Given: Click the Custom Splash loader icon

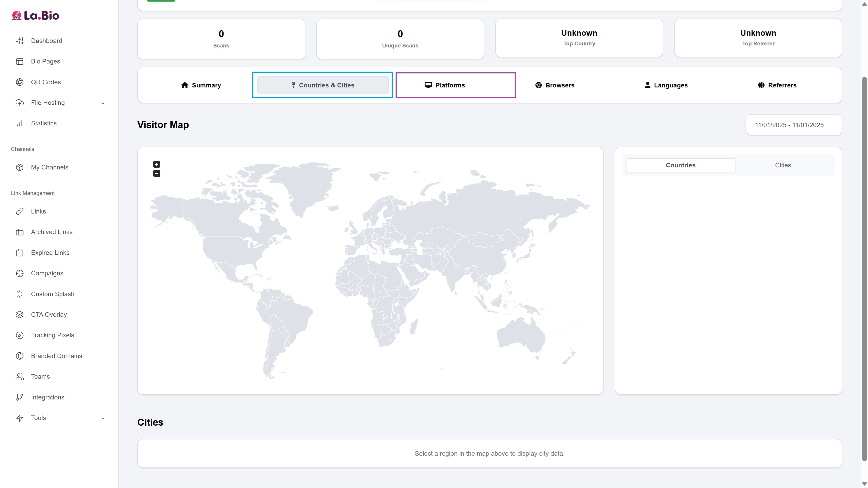Looking at the screenshot, I should point(19,294).
